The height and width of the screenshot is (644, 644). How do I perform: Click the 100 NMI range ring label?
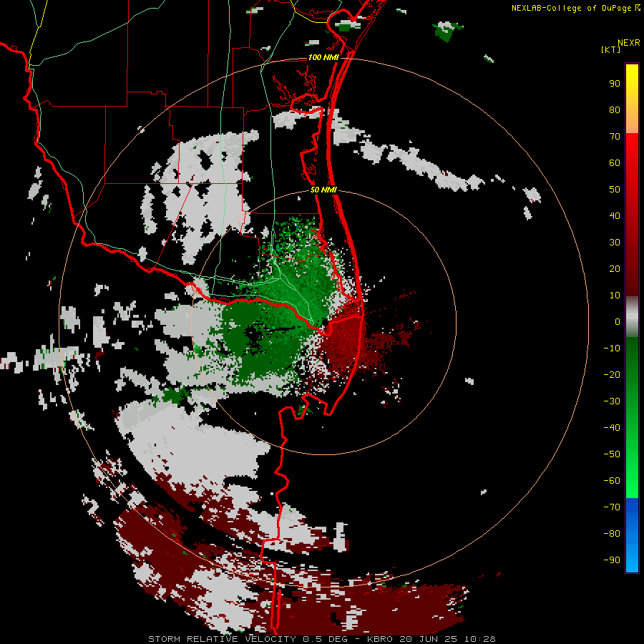[x=323, y=57]
